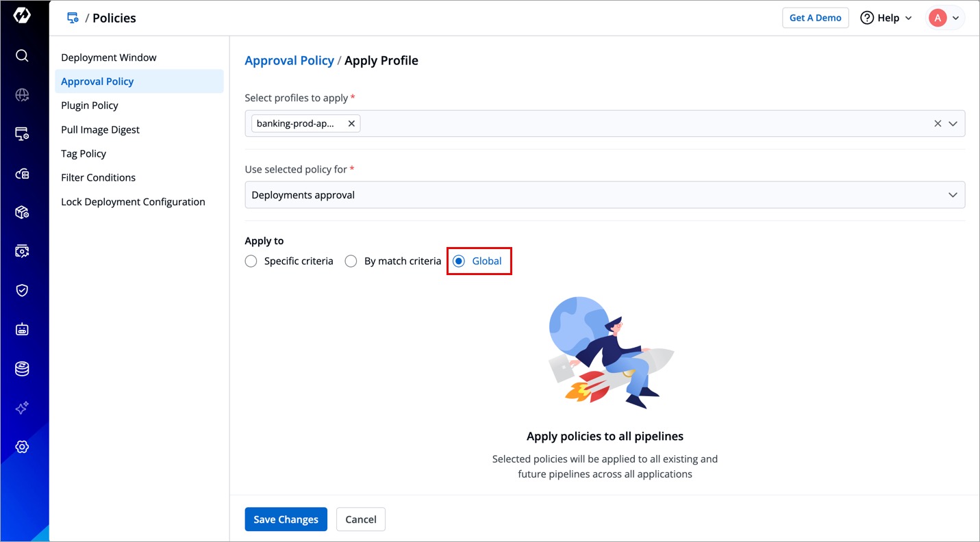This screenshot has height=542, width=980.
Task: Click the search icon in left sidebar
Action: pyautogui.click(x=22, y=55)
